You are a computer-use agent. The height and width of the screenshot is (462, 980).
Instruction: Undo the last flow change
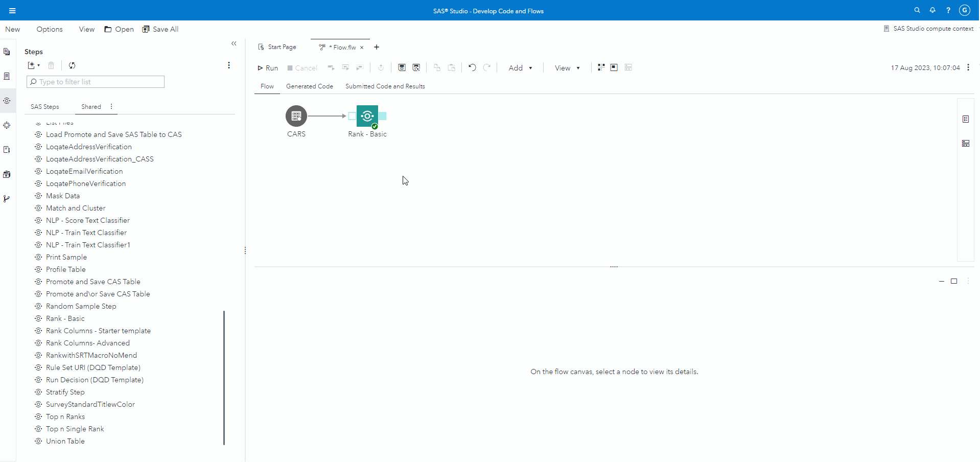click(x=472, y=67)
